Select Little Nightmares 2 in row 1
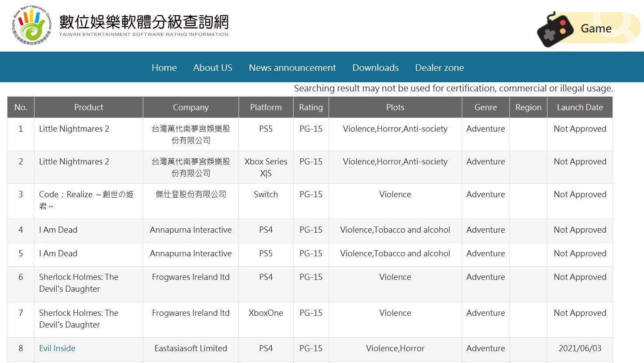 pyautogui.click(x=74, y=129)
